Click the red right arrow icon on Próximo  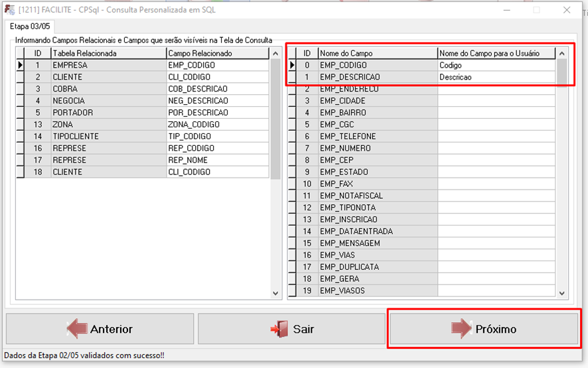[x=461, y=329]
